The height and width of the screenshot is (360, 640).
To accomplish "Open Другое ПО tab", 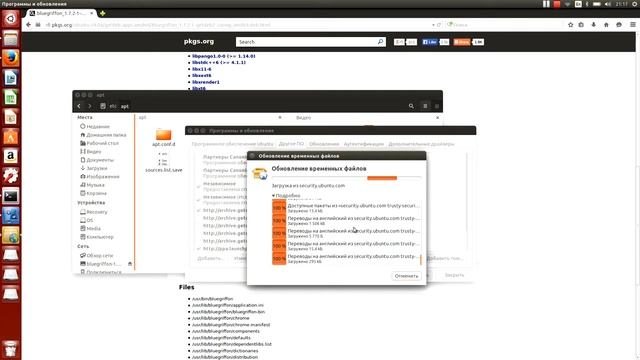I will (291, 144).
